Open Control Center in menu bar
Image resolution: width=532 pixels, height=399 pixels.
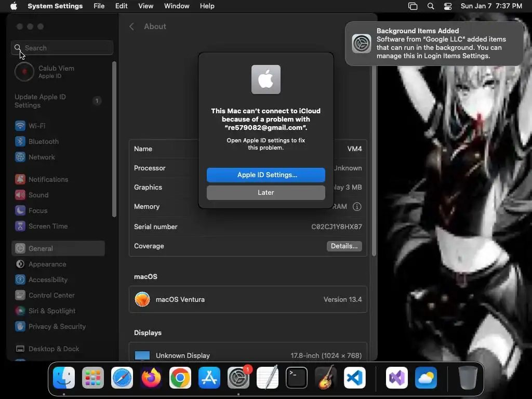[x=448, y=6]
